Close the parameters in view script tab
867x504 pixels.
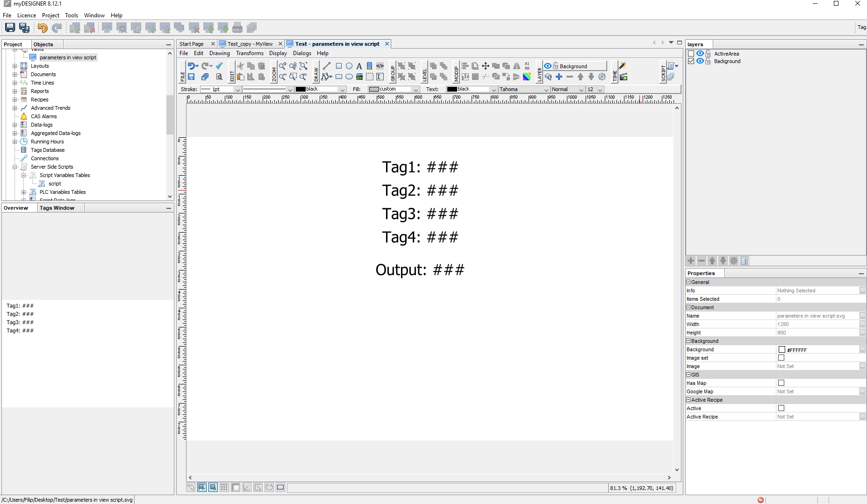(387, 44)
